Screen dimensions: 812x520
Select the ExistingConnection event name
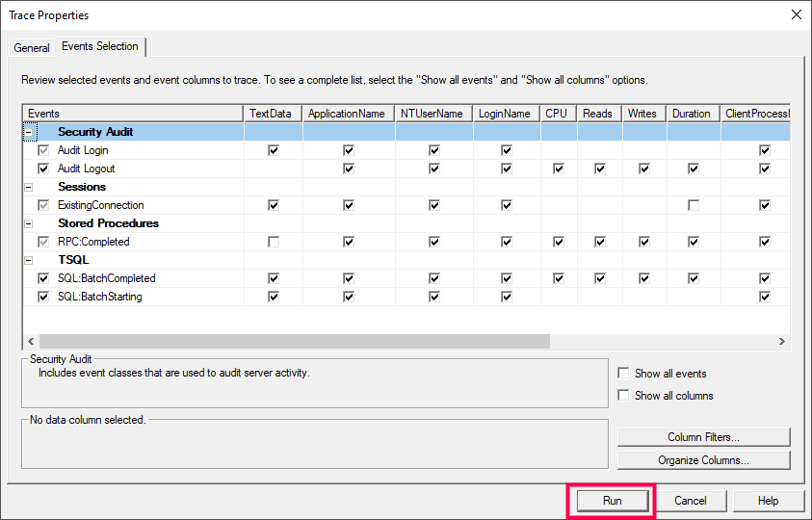click(x=100, y=205)
